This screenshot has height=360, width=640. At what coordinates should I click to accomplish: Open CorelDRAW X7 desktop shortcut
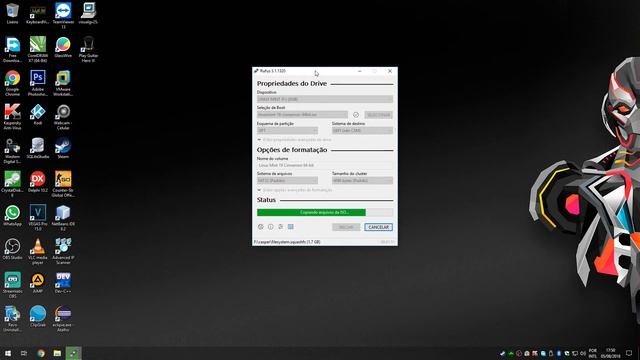38,49
